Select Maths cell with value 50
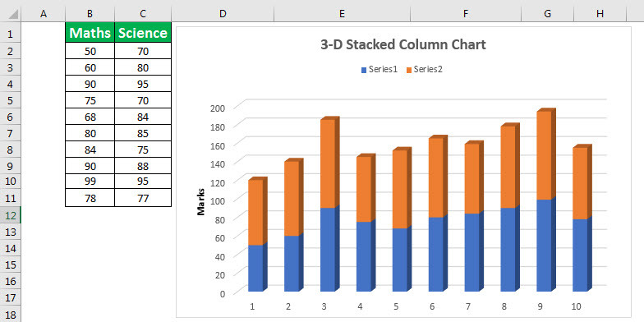The image size is (644, 322). coord(90,51)
